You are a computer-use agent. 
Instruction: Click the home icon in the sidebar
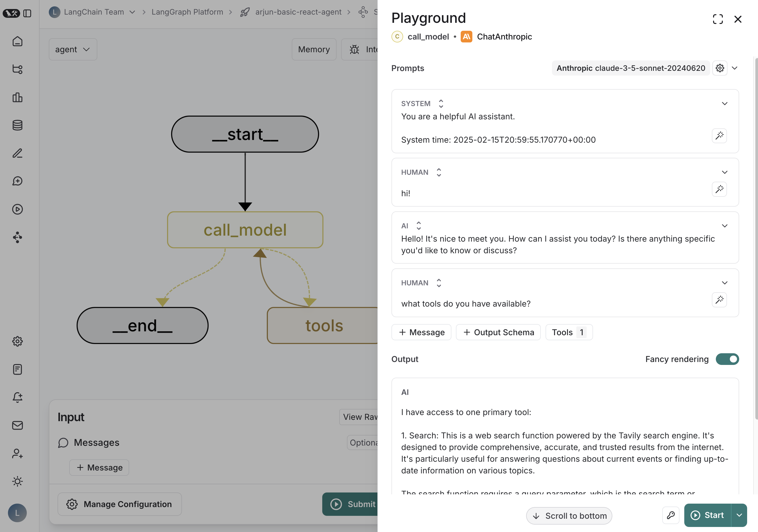pos(18,41)
